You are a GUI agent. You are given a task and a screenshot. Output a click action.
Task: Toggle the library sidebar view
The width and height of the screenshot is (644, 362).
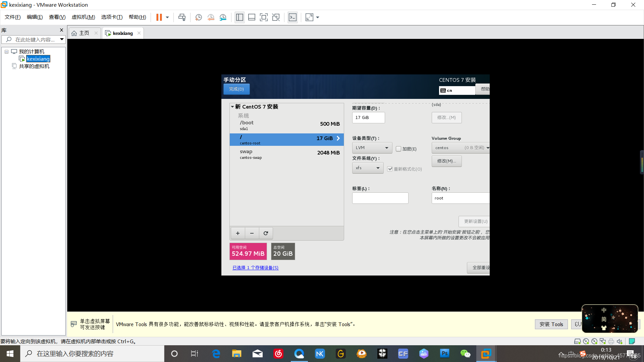[239, 17]
